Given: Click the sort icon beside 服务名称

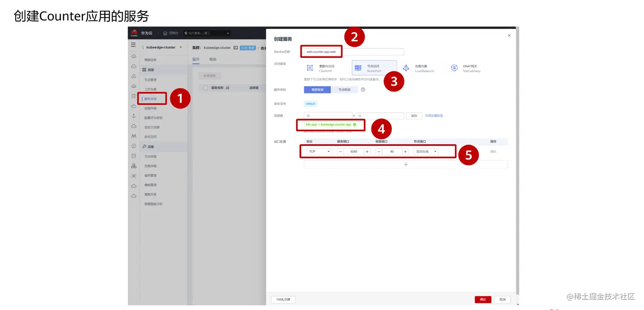Looking at the screenshot, I should [227, 88].
